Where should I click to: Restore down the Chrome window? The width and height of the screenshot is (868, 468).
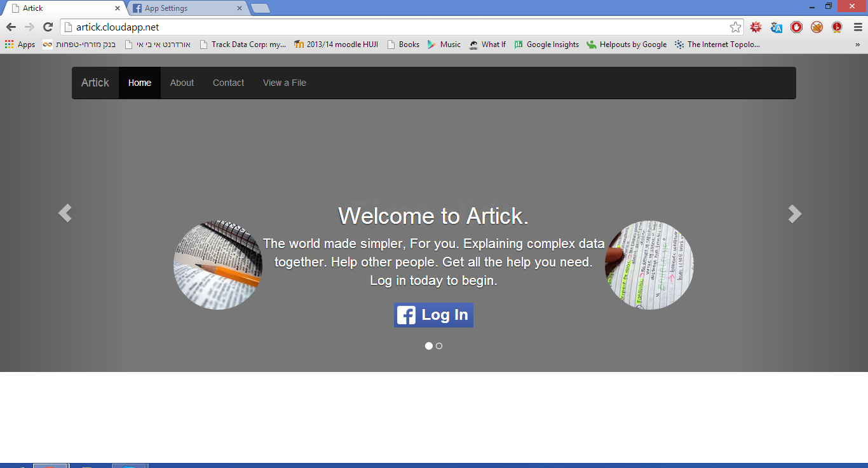829,6
